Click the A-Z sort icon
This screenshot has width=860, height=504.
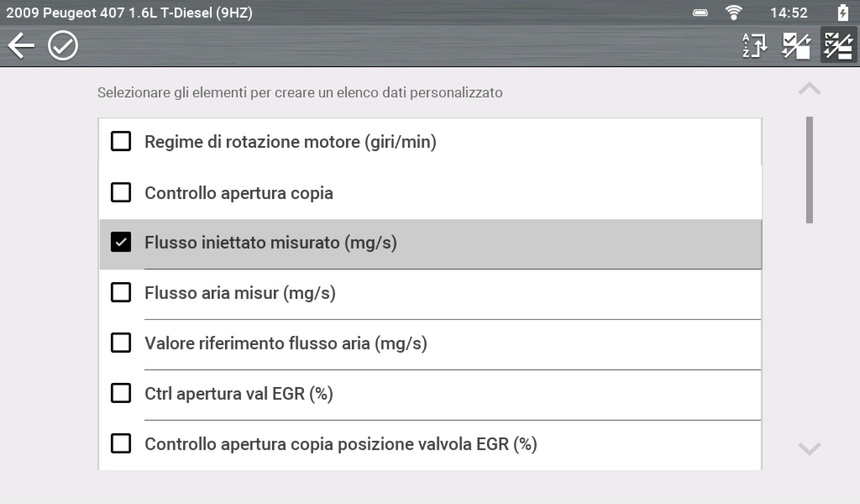point(754,45)
